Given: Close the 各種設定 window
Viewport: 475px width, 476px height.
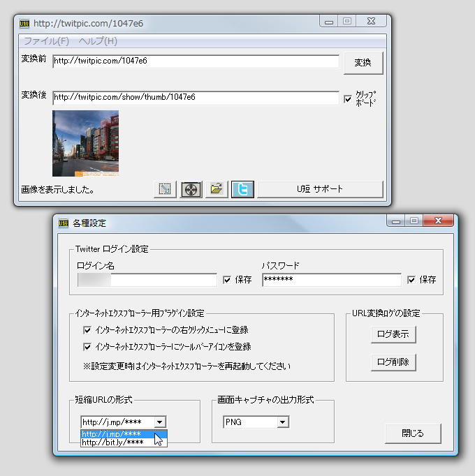Looking at the screenshot, I should pos(438,221).
